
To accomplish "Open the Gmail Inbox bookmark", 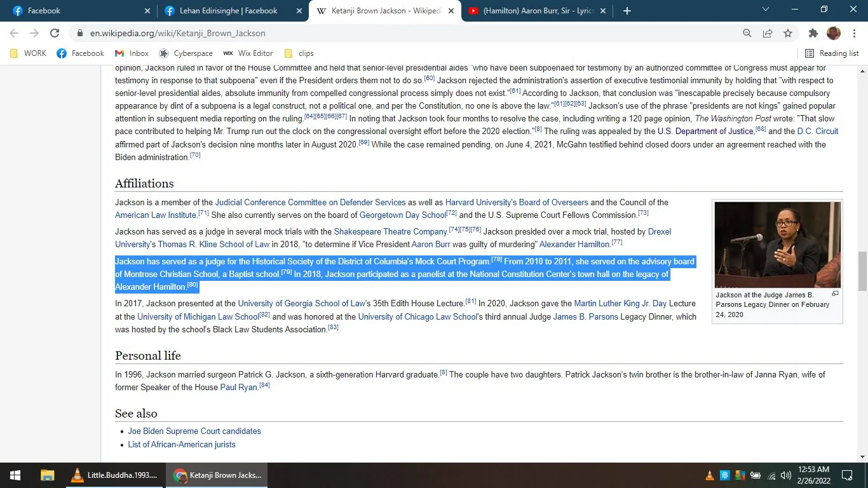I will point(132,53).
